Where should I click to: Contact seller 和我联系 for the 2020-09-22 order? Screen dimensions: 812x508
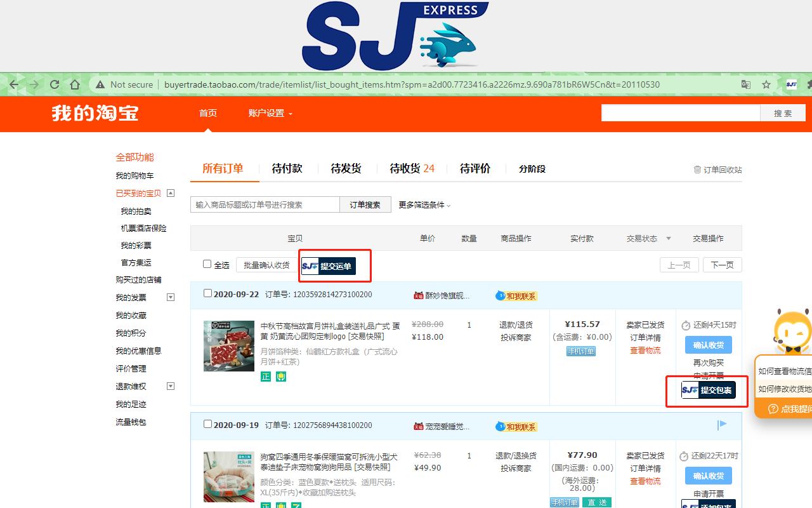pyautogui.click(x=516, y=296)
